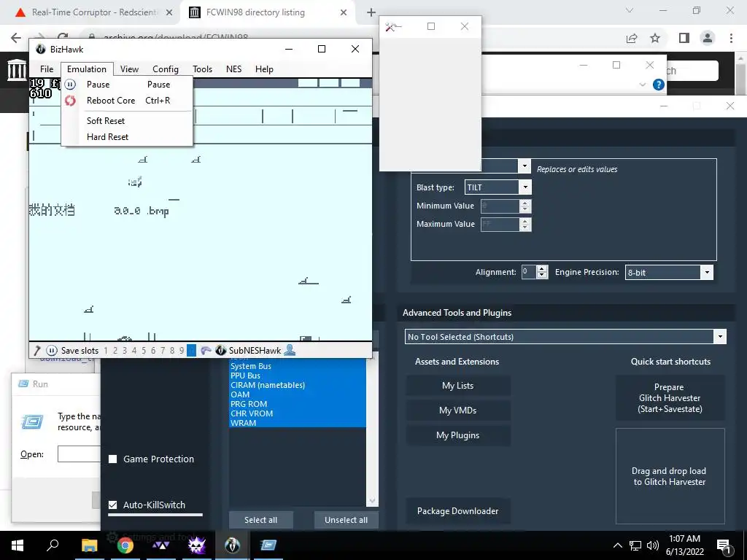Click the blue help question mark icon
Viewport: 747px width, 560px height.
point(659,85)
